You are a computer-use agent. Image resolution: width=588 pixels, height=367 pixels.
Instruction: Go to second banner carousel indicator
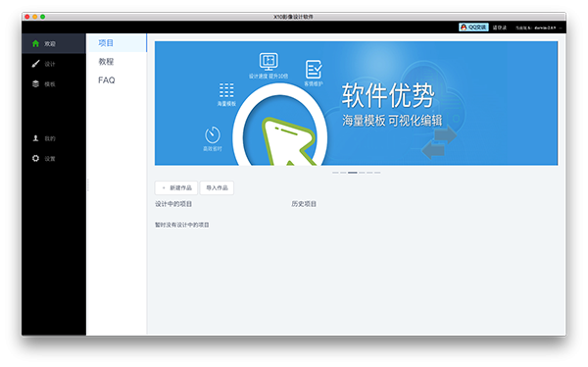[x=343, y=173]
